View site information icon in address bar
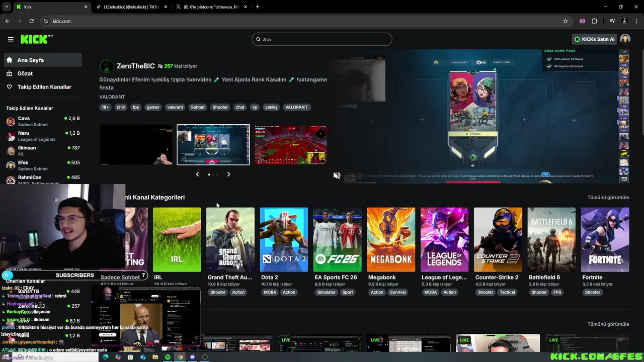This screenshot has height=362, width=644. (46, 21)
